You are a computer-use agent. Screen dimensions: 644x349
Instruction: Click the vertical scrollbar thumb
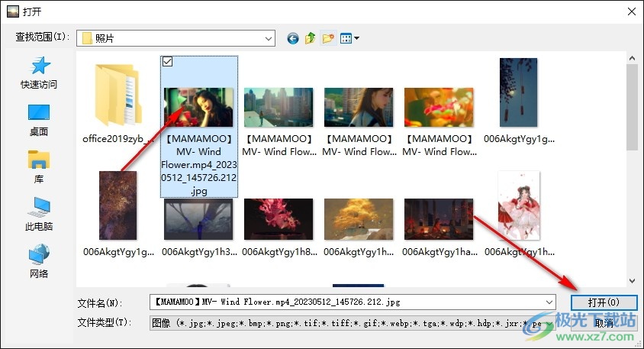pyautogui.click(x=632, y=107)
